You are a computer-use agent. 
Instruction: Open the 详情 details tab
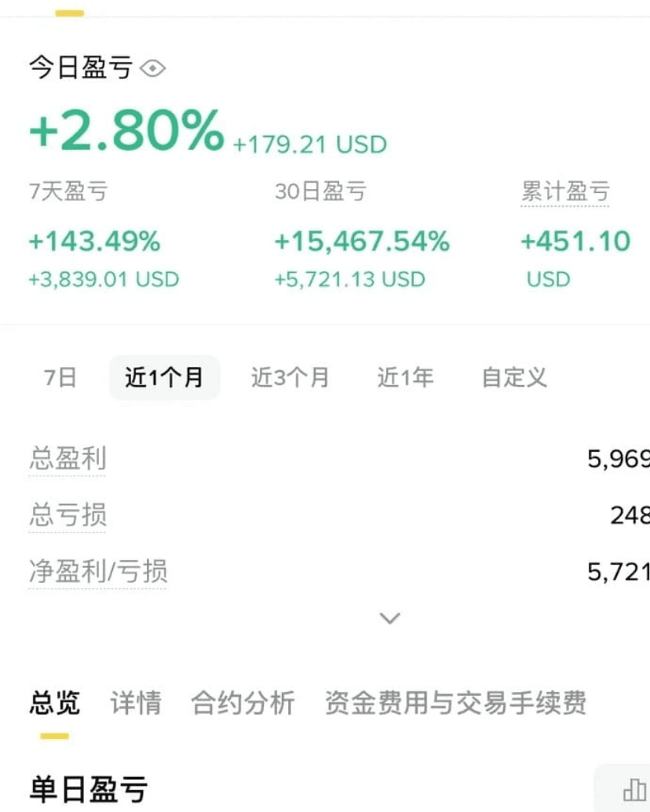tap(136, 703)
